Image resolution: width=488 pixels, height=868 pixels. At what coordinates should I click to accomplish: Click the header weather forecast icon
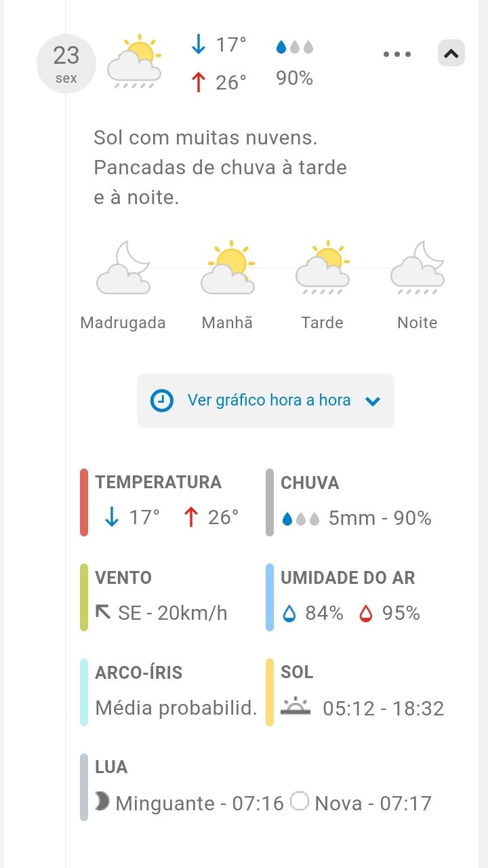click(x=134, y=62)
